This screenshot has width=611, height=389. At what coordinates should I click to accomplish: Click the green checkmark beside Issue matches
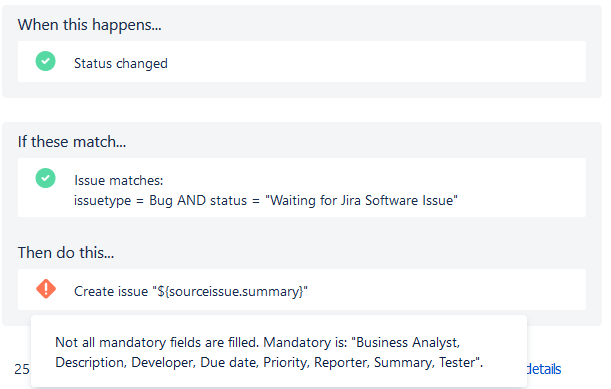pos(46,178)
